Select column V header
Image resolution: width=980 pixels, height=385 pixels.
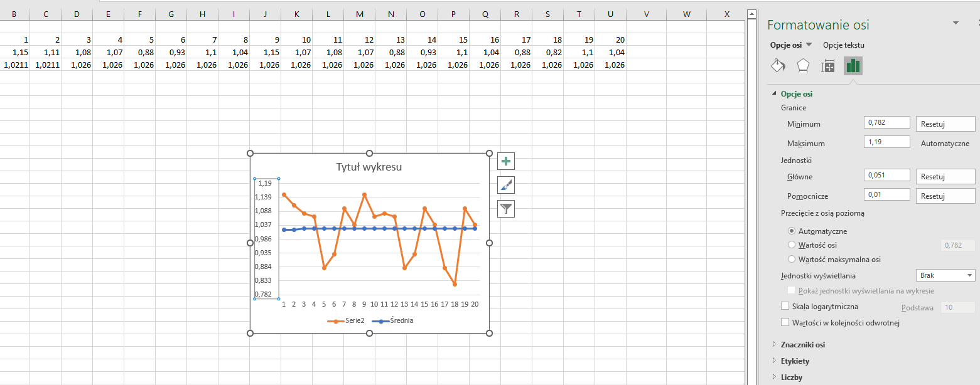click(x=647, y=14)
